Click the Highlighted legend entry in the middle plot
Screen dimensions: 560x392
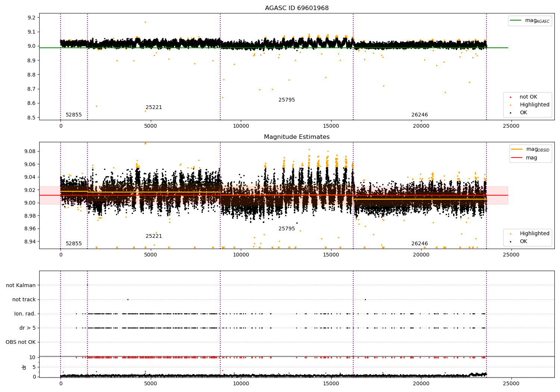click(530, 234)
